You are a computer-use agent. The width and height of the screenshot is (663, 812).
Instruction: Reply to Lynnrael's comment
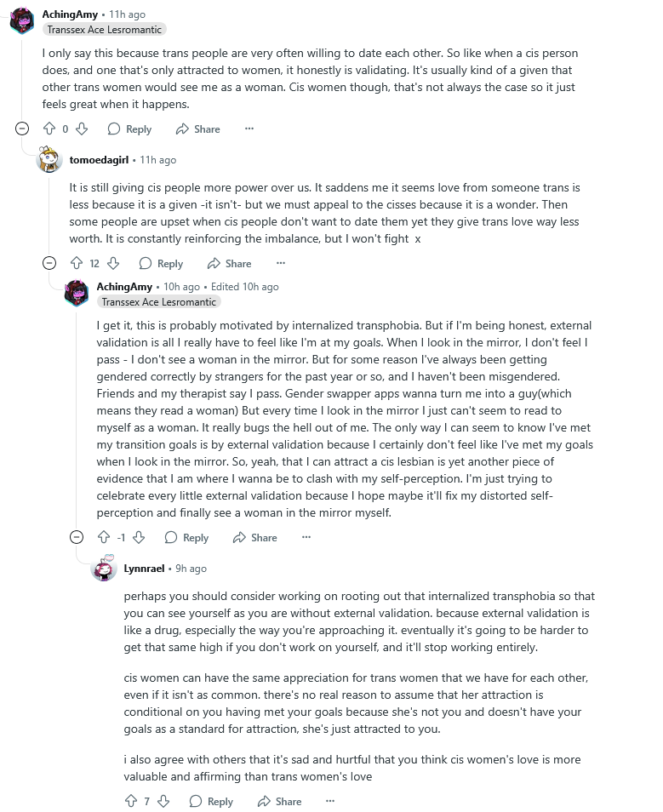tap(211, 801)
